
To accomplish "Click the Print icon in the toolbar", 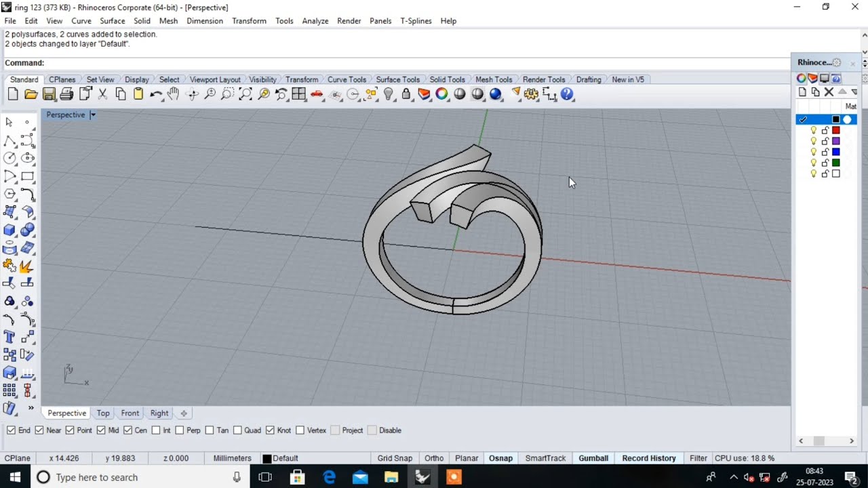I will pos(66,94).
